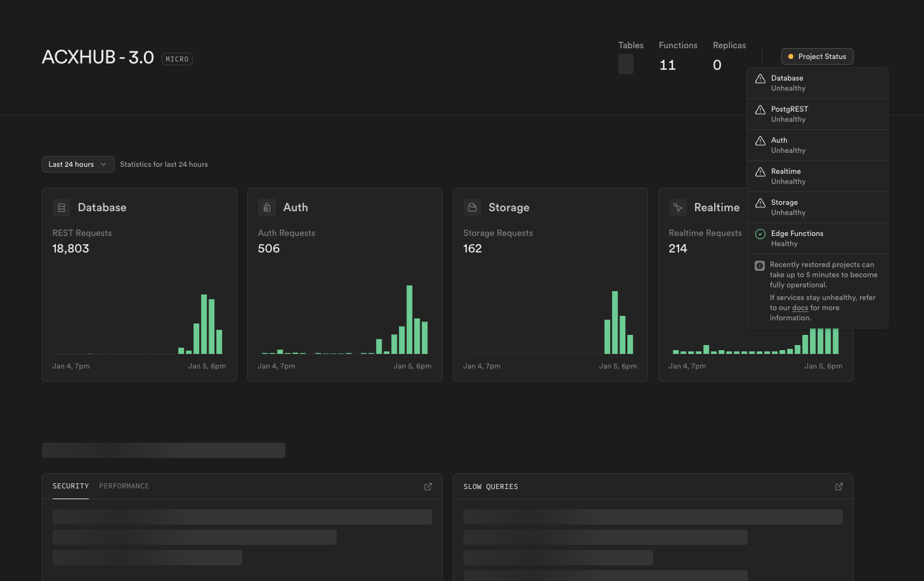The width and height of the screenshot is (924, 581).
Task: Click the Database card icon
Action: click(x=62, y=207)
